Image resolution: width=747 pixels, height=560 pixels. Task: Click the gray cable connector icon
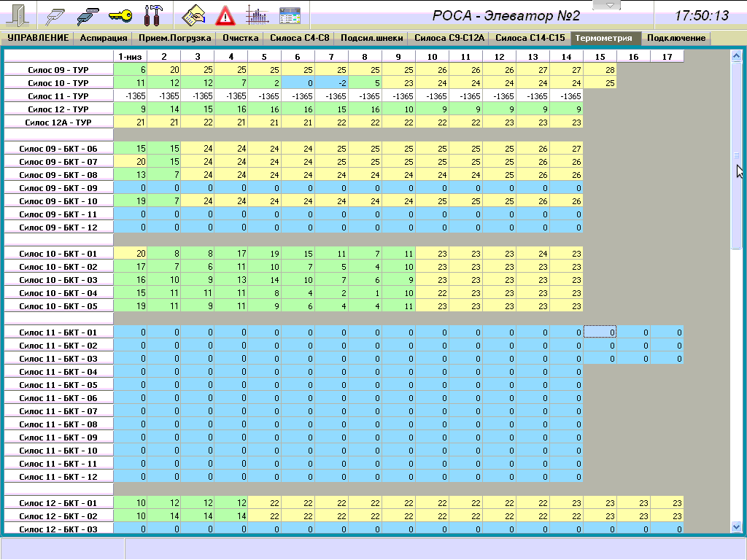57,15
